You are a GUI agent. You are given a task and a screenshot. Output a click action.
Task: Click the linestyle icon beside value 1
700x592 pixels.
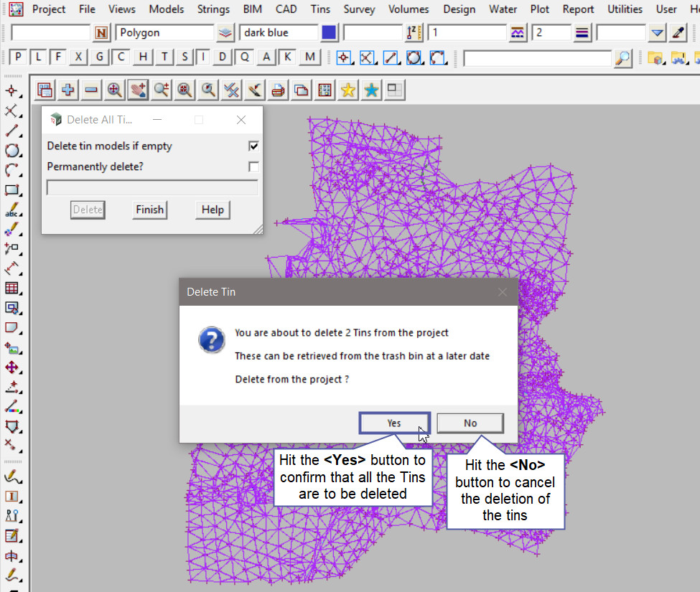pos(518,32)
